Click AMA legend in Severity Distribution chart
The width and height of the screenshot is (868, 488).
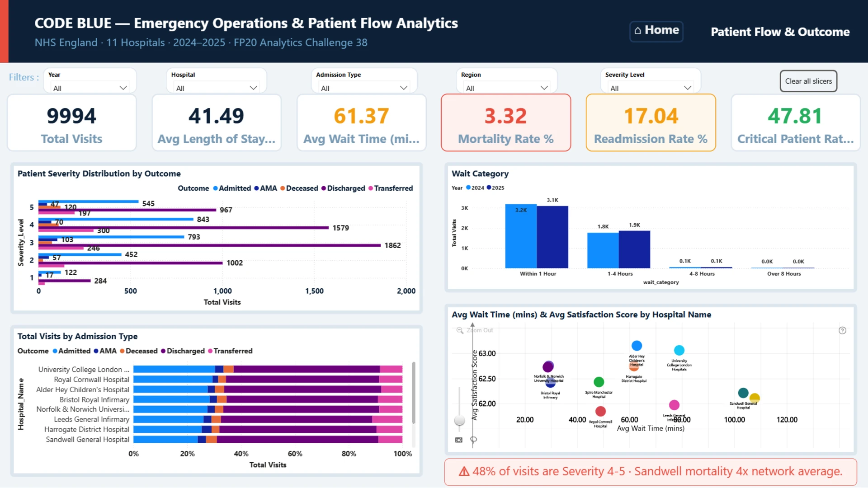pos(265,188)
